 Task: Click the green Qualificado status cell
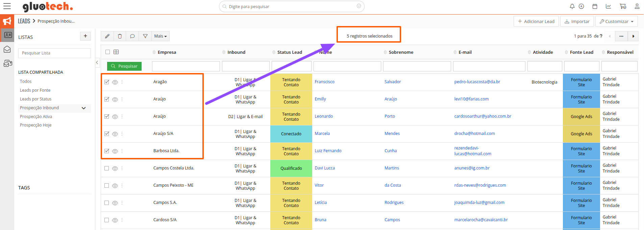(x=291, y=168)
